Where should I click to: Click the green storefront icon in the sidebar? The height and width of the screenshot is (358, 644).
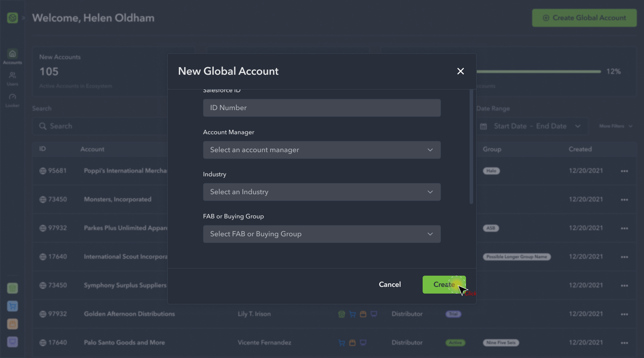pyautogui.click(x=12, y=288)
